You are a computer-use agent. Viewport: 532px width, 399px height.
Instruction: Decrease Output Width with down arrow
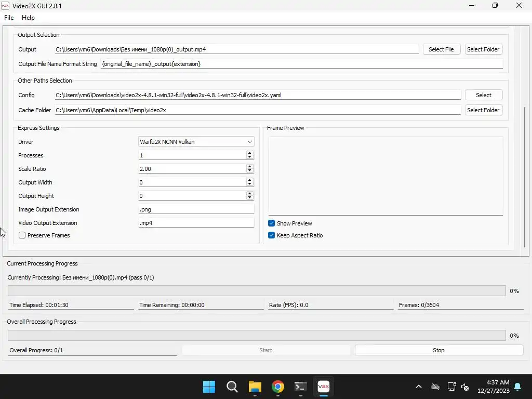point(250,184)
